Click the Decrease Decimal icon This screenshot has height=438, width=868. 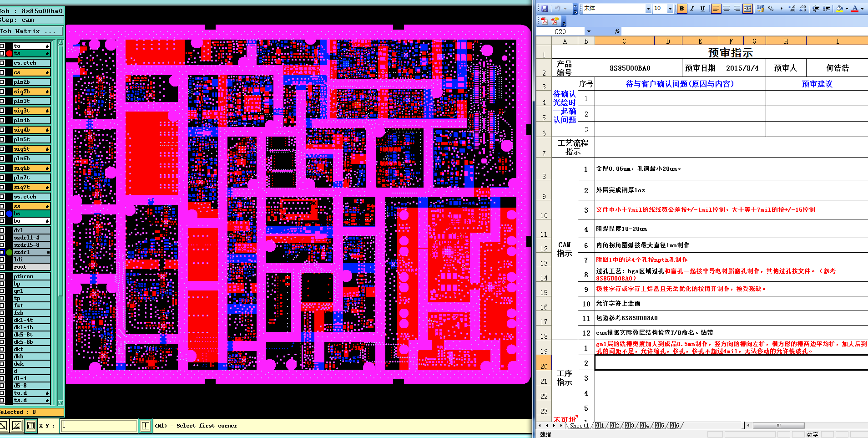pos(802,9)
